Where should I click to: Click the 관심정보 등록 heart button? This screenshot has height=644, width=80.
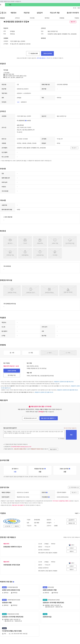click(33, 53)
